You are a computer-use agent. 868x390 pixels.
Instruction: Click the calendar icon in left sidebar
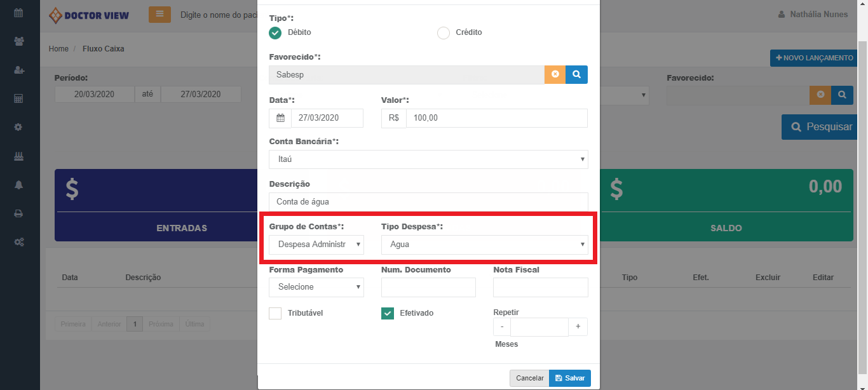point(18,12)
